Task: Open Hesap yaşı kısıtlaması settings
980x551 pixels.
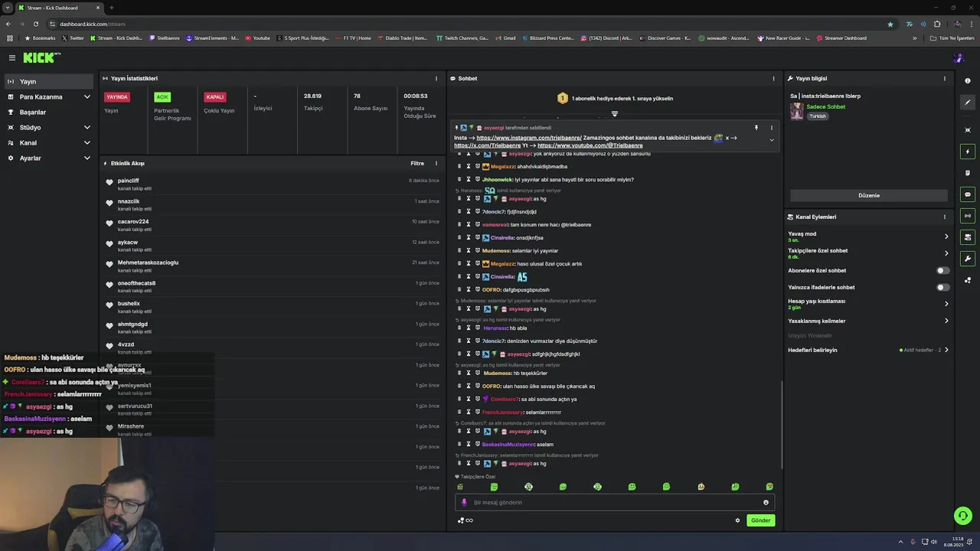Action: [x=868, y=304]
